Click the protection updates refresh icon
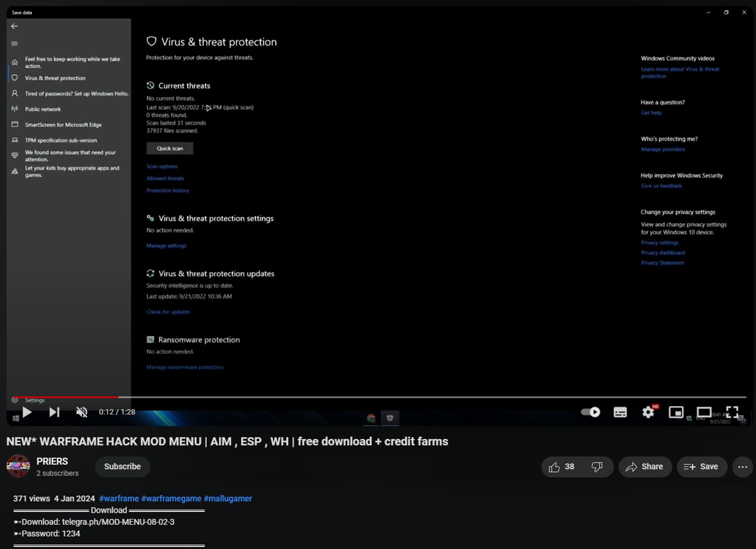 (150, 273)
